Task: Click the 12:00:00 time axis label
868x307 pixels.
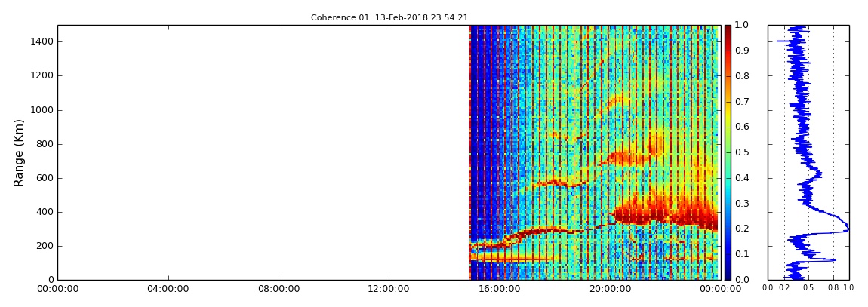Action: (x=389, y=289)
